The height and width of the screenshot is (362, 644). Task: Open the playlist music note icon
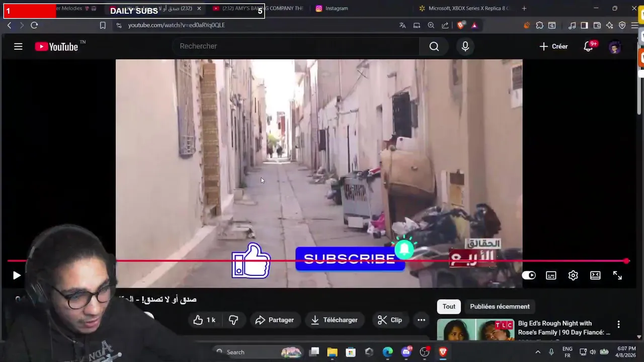point(572,25)
